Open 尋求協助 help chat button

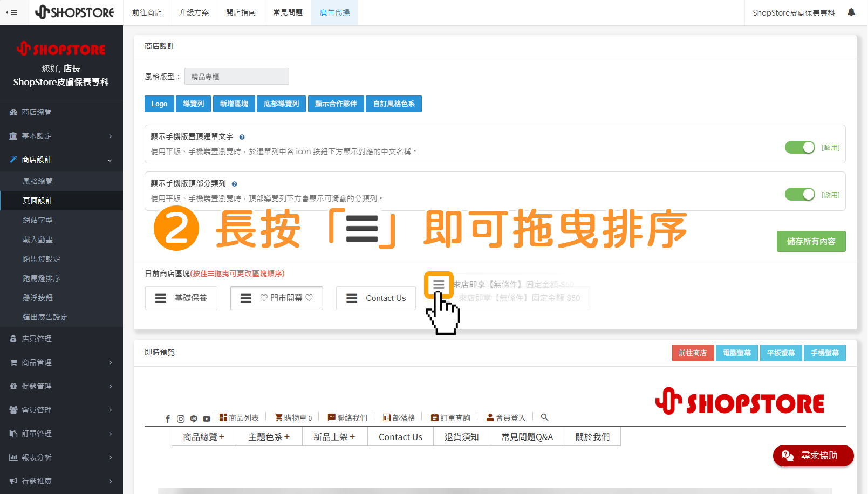point(813,456)
